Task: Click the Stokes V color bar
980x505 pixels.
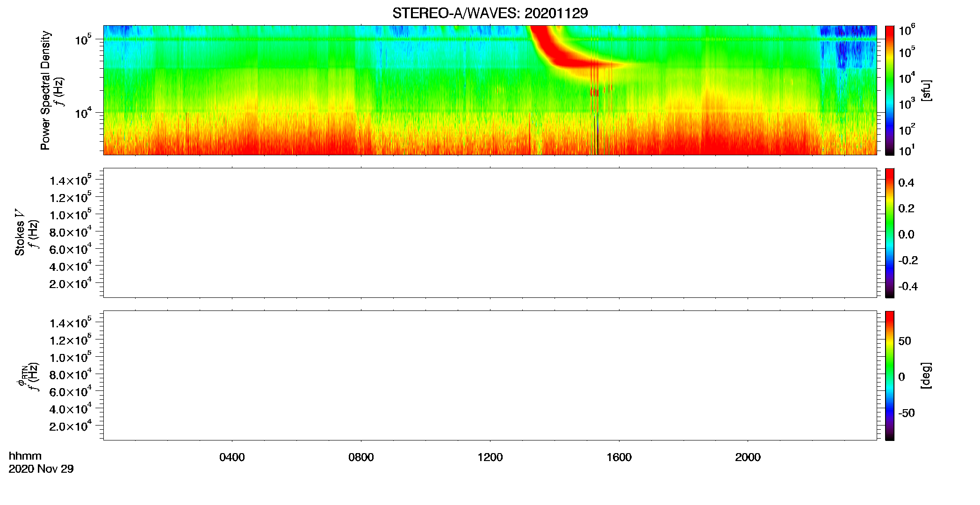Action: (x=890, y=233)
